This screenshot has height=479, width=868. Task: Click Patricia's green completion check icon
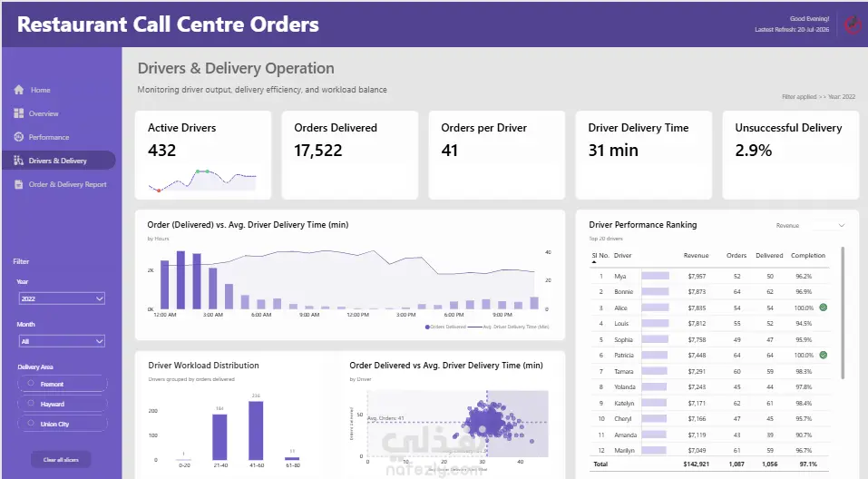[x=824, y=355]
